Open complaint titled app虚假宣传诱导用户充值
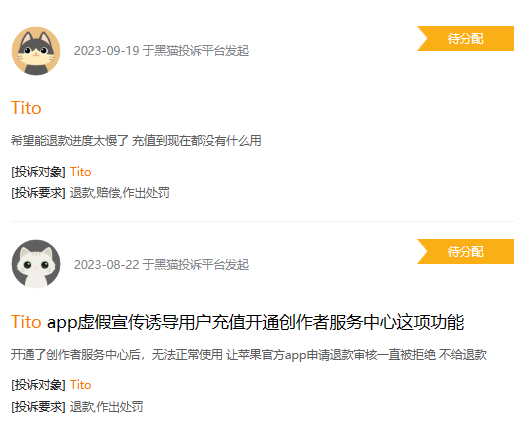 click(x=237, y=322)
